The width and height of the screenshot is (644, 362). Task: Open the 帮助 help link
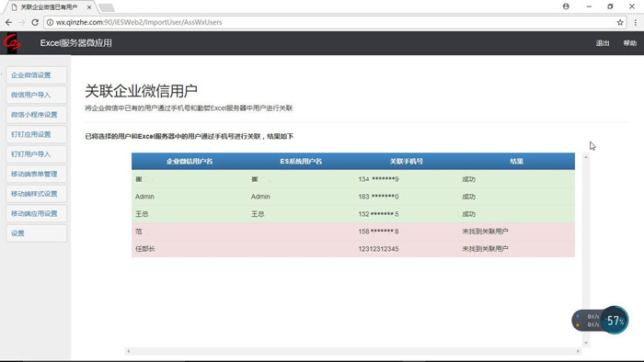click(629, 43)
